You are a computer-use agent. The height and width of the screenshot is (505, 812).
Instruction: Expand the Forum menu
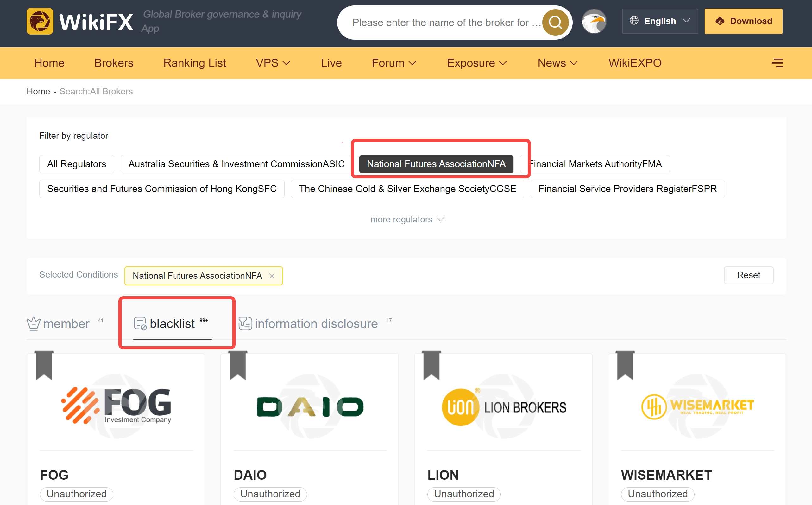pyautogui.click(x=394, y=63)
